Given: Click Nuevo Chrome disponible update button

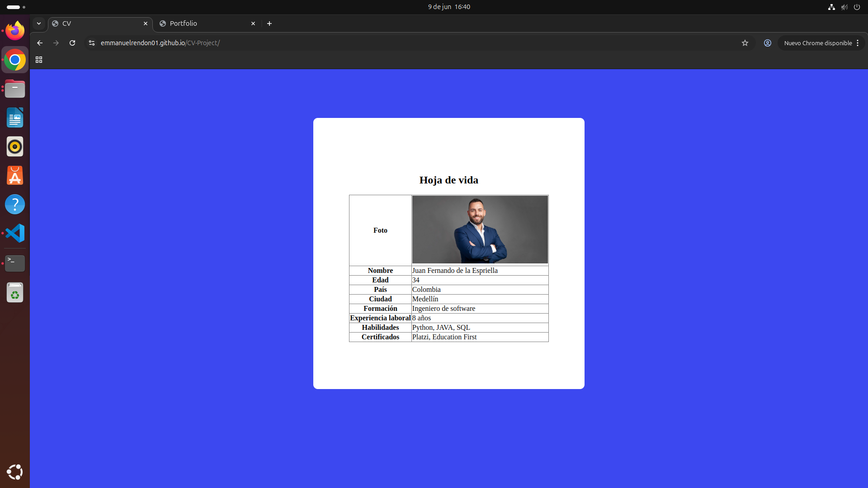Looking at the screenshot, I should (817, 43).
